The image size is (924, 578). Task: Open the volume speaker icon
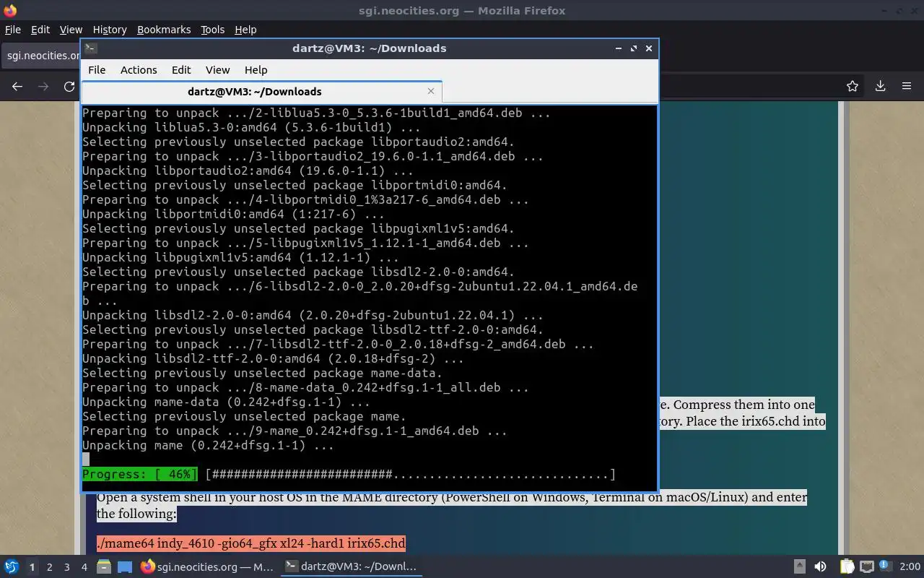coord(820,567)
